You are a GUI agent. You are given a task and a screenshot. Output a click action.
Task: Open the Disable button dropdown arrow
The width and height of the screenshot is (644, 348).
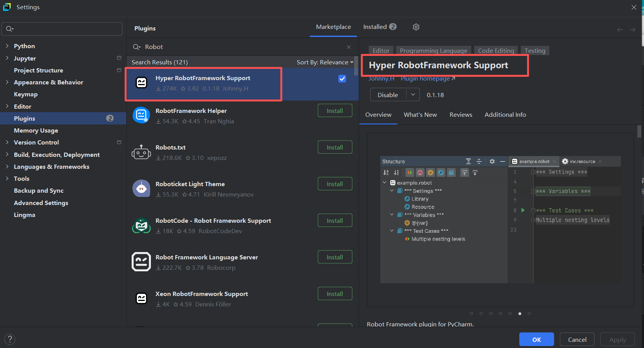pos(413,95)
